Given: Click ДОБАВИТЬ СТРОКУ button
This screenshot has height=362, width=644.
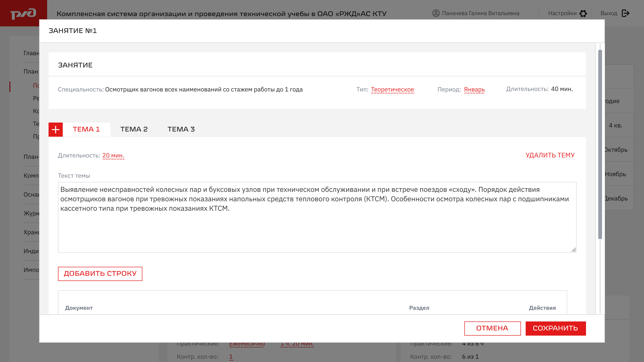Looking at the screenshot, I should pyautogui.click(x=100, y=273).
